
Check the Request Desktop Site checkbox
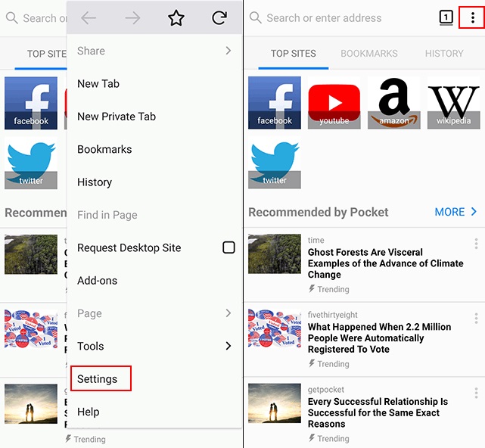click(229, 247)
